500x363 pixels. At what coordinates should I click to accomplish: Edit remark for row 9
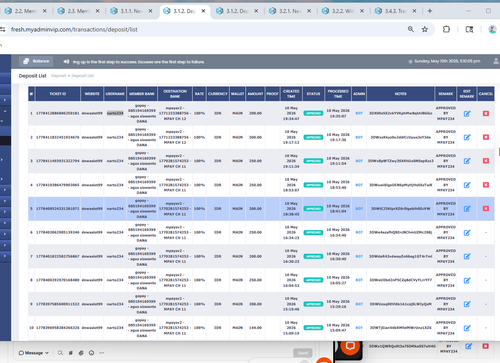tap(467, 304)
